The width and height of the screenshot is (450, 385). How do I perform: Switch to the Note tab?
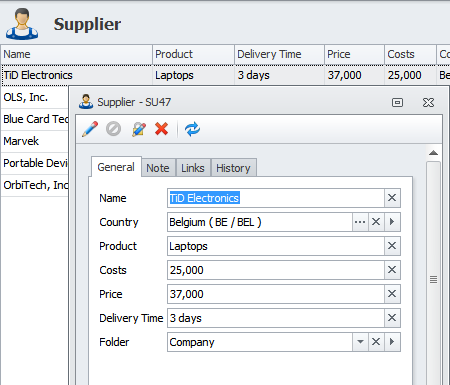tap(158, 168)
